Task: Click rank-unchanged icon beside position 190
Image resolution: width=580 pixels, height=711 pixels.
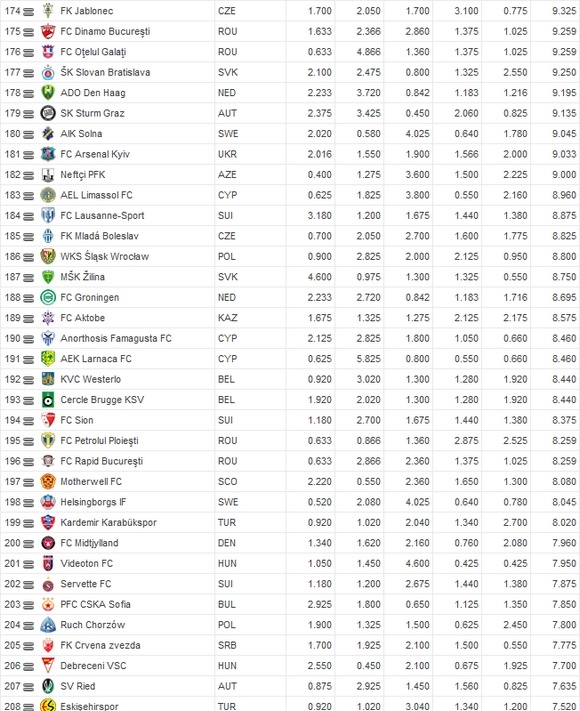Action: click(28, 339)
